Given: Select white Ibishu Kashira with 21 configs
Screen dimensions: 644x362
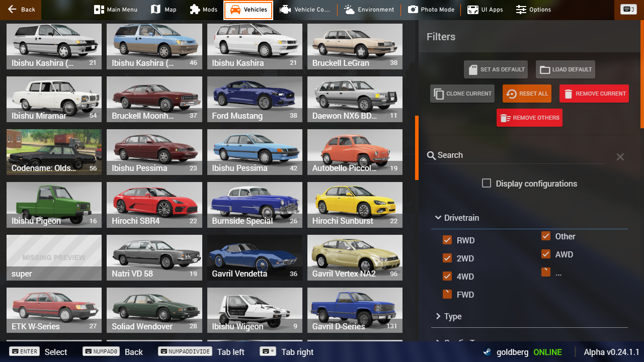Looking at the screenshot, I should [255, 46].
